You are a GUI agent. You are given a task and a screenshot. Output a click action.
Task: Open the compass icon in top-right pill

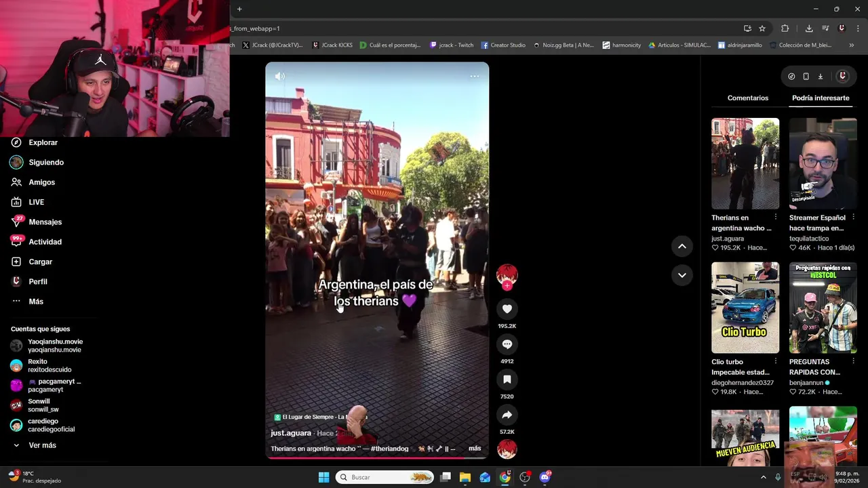791,77
